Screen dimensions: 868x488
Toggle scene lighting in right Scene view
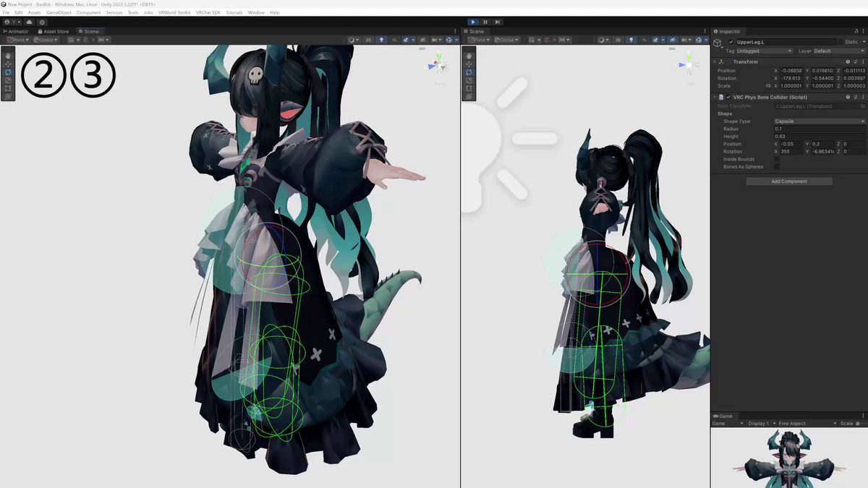tap(631, 40)
